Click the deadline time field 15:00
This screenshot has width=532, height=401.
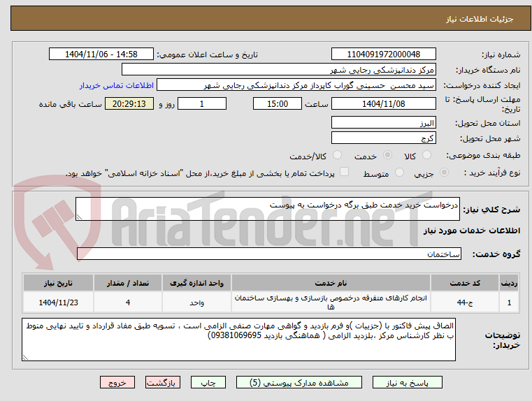(278, 103)
